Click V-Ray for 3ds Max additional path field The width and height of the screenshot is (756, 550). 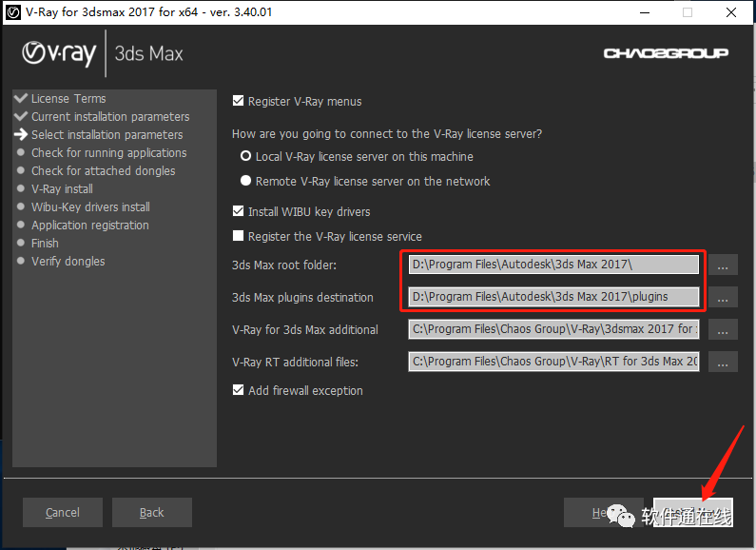553,329
